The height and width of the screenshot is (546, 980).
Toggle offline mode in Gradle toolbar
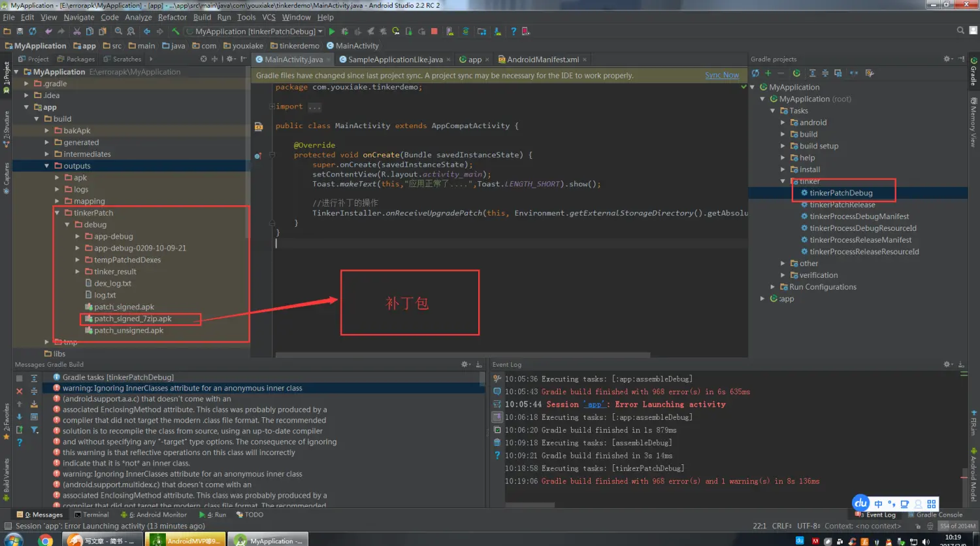pyautogui.click(x=854, y=73)
